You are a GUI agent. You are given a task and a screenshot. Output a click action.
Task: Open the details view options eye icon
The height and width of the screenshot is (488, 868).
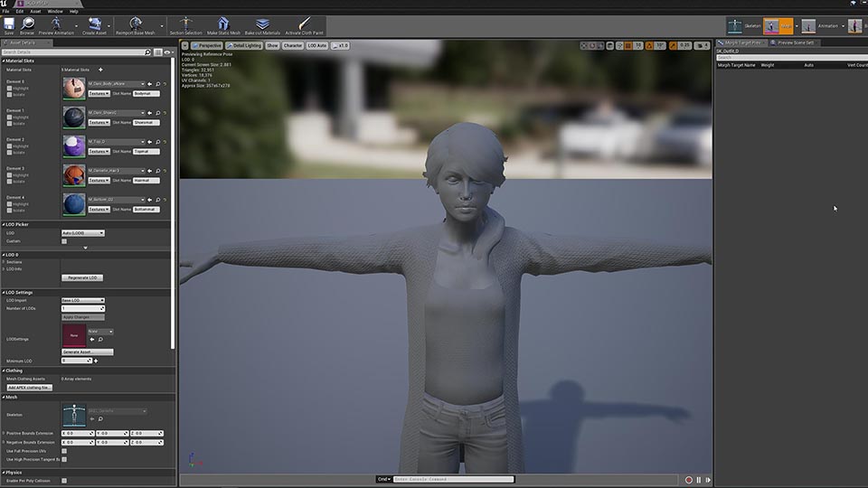pyautogui.click(x=168, y=52)
